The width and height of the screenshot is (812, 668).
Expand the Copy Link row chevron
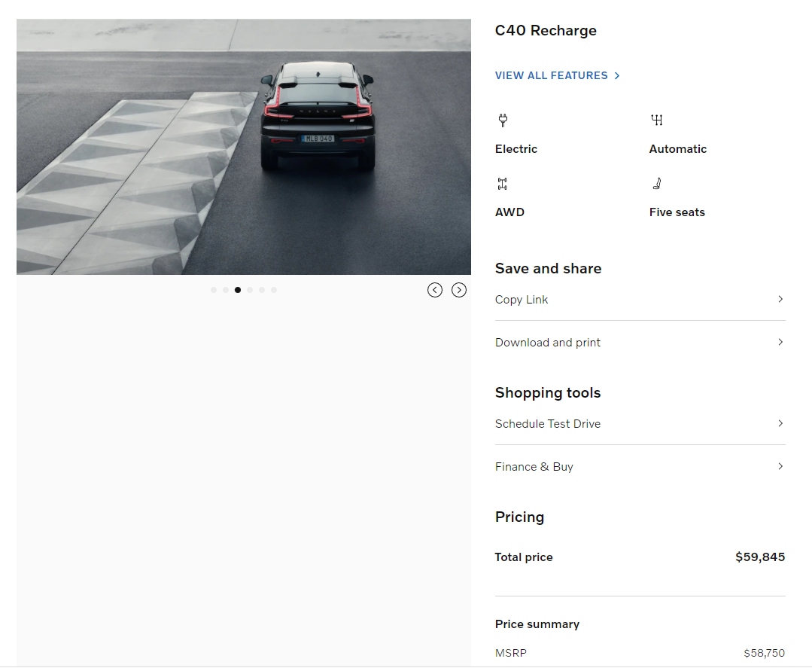(x=780, y=299)
